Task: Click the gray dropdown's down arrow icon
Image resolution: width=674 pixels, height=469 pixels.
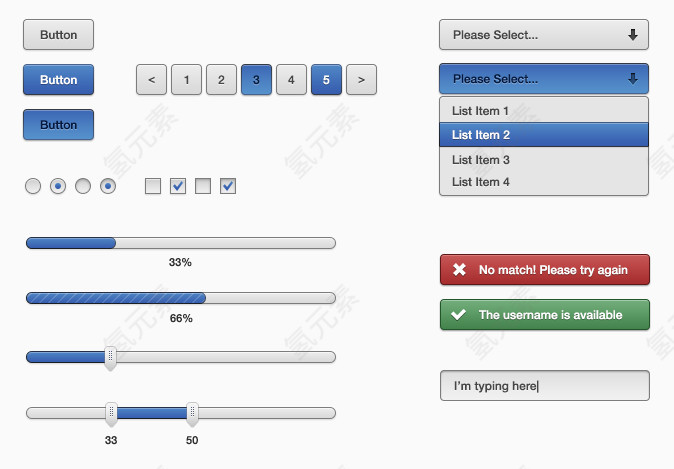Action: [x=632, y=35]
